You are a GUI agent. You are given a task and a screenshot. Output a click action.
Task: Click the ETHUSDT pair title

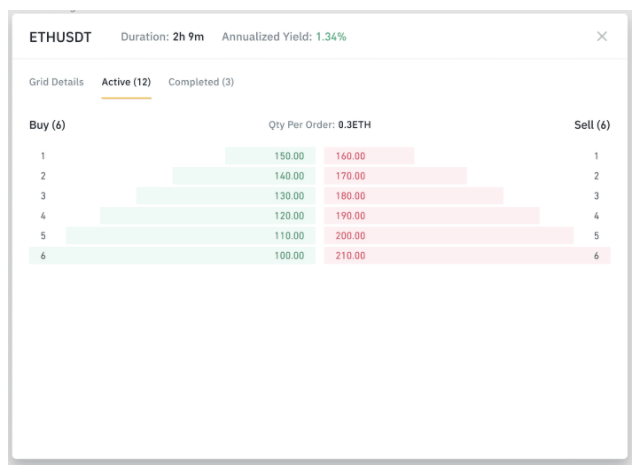click(x=60, y=37)
